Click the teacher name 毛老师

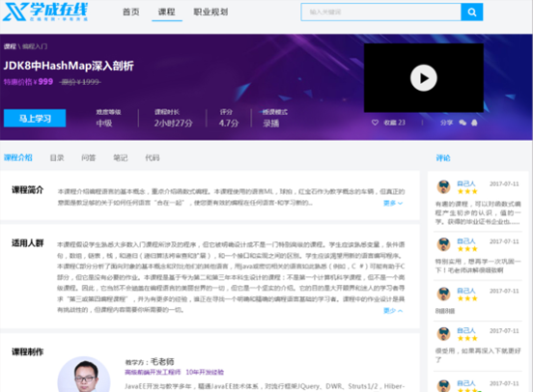[x=162, y=361]
